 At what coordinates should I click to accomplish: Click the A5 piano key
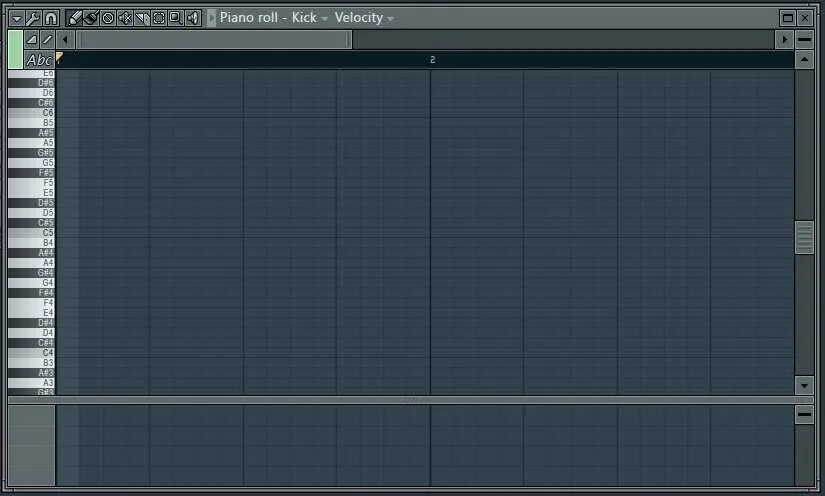[x=32, y=143]
